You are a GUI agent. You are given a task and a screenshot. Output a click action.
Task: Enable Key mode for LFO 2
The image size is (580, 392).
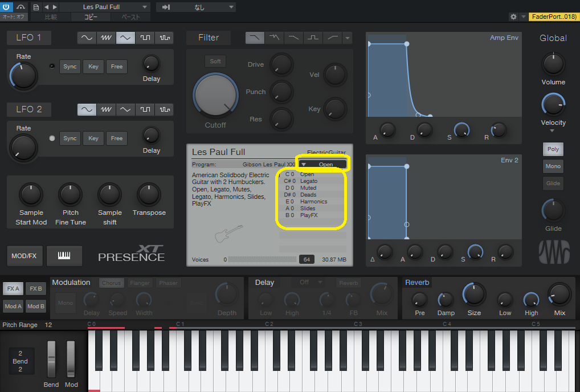(93, 138)
